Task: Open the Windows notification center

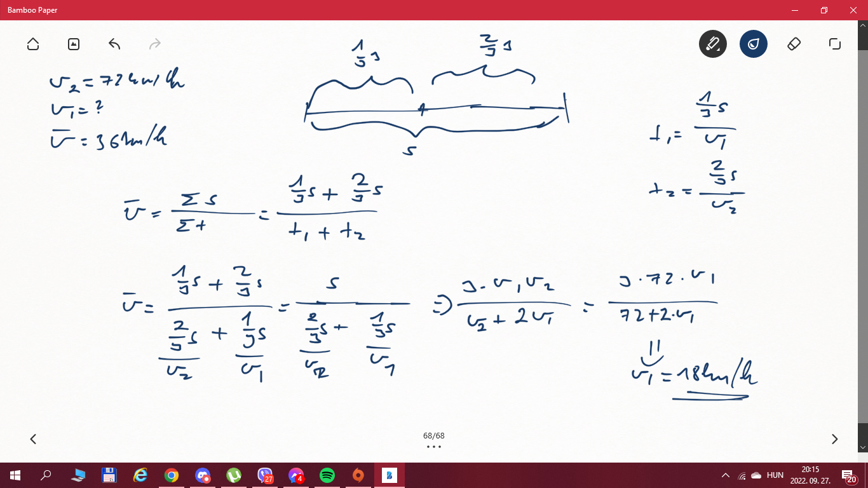Action: [x=848, y=475]
